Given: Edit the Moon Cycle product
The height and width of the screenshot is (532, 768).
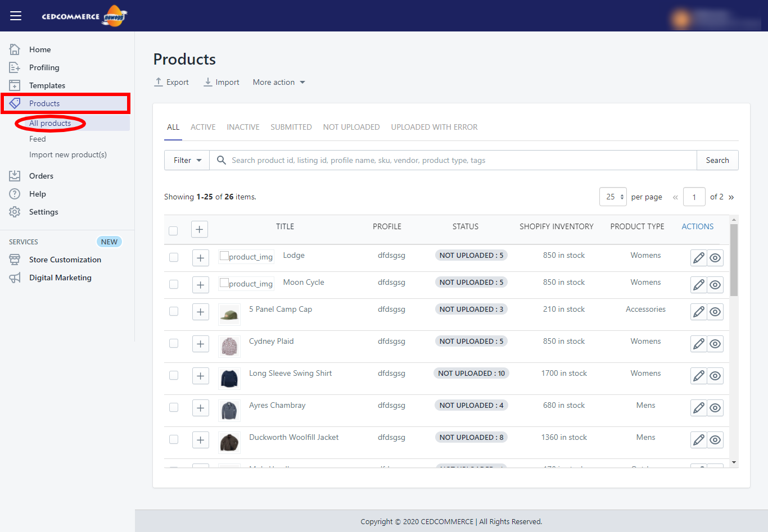Looking at the screenshot, I should pyautogui.click(x=698, y=285).
